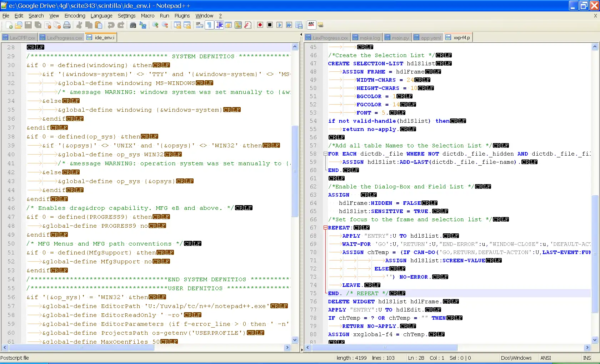Collapse the REPEAT fold at line 67
This screenshot has width=600, height=364.
(325, 228)
